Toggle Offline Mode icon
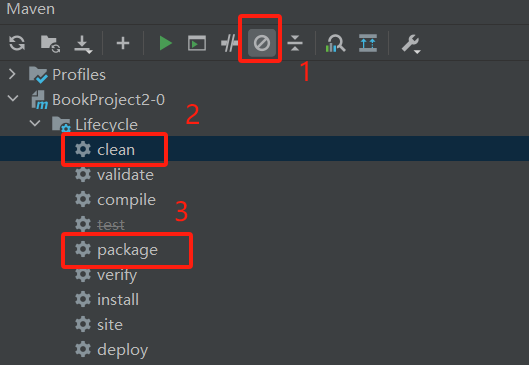 (229, 43)
